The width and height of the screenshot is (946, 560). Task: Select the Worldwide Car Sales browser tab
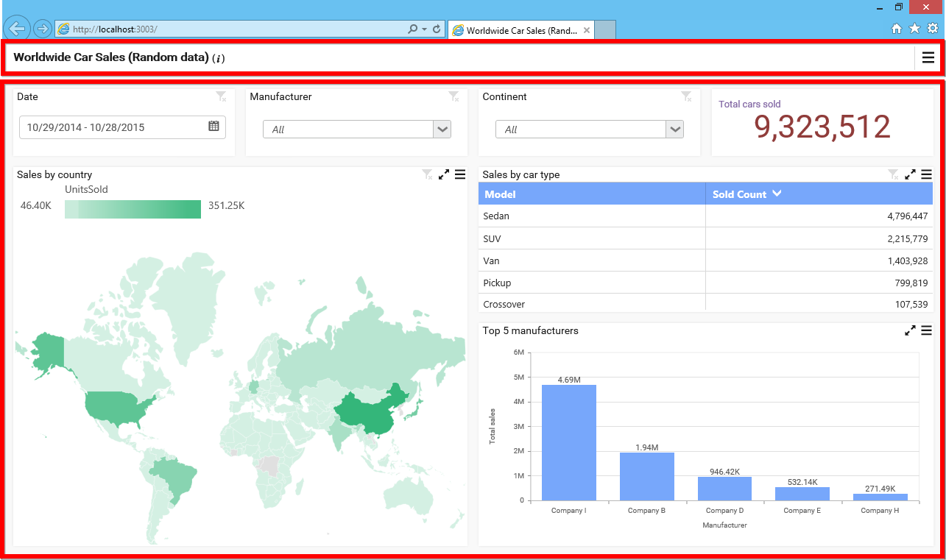520,30
